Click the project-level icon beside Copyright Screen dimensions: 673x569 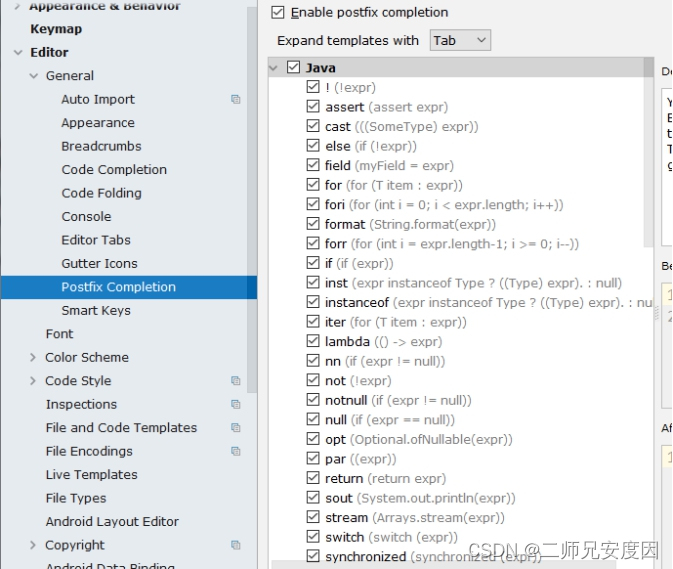coord(236,545)
